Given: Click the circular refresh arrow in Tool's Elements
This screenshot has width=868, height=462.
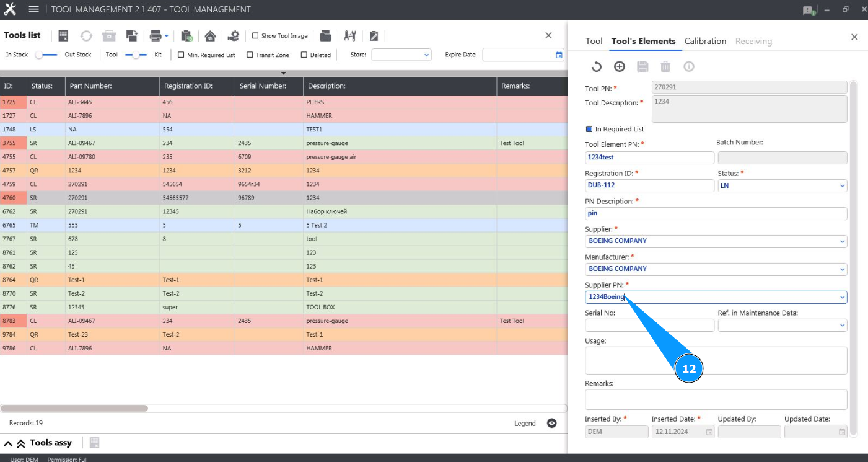Looking at the screenshot, I should [596, 67].
